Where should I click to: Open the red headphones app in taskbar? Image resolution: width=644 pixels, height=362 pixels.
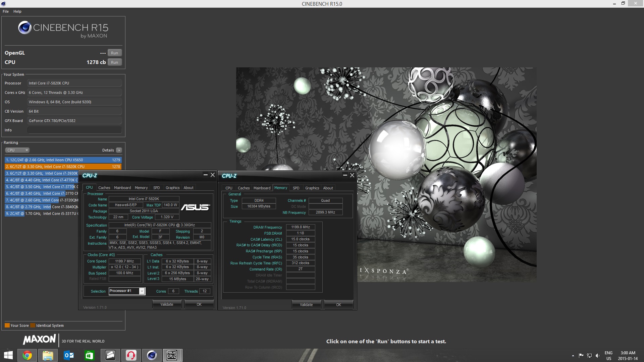pyautogui.click(x=131, y=355)
